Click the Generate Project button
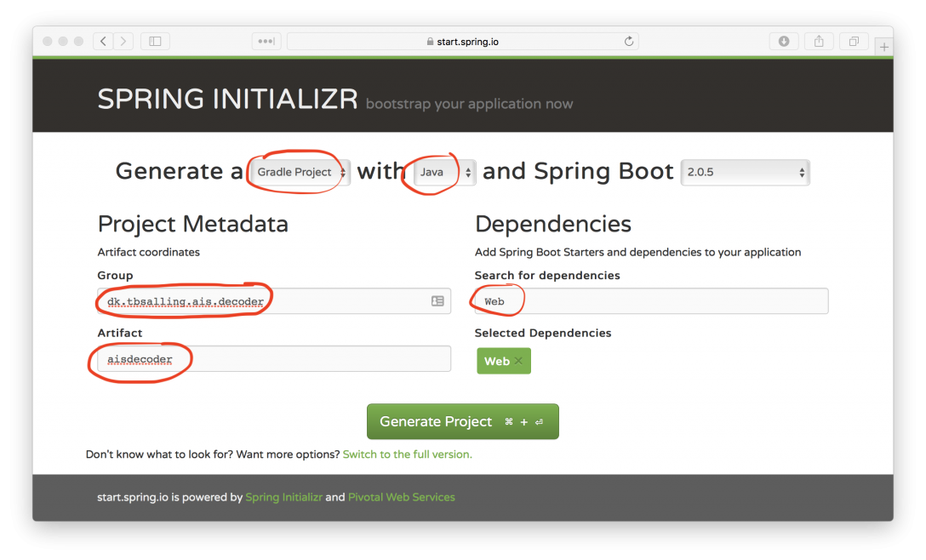Viewport: 926px width, 560px height. pyautogui.click(x=463, y=421)
